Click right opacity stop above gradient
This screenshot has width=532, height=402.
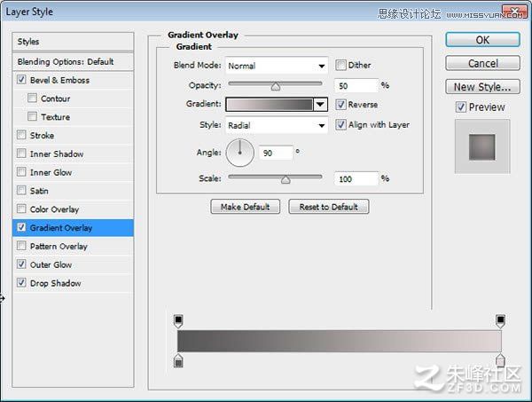tap(500, 321)
